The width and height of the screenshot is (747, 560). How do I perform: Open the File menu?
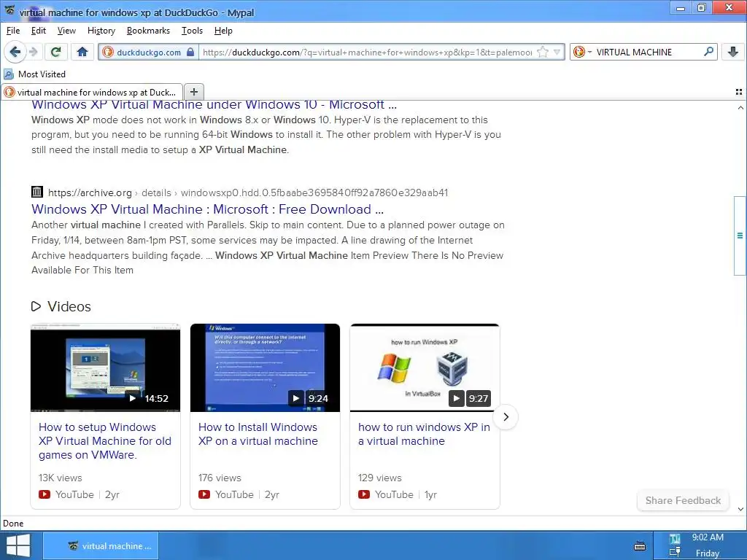(x=13, y=31)
